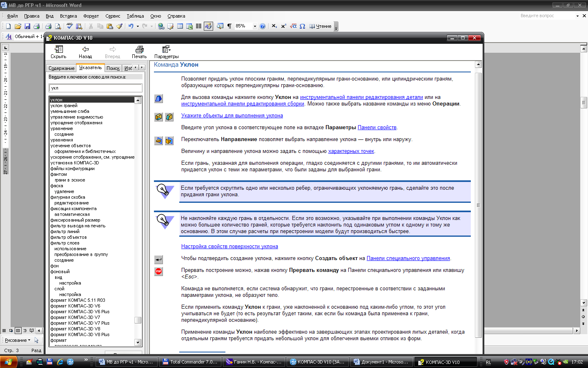Image resolution: width=588 pixels, height=368 pixels.
Task: Open the Вставка menu
Action: point(68,16)
